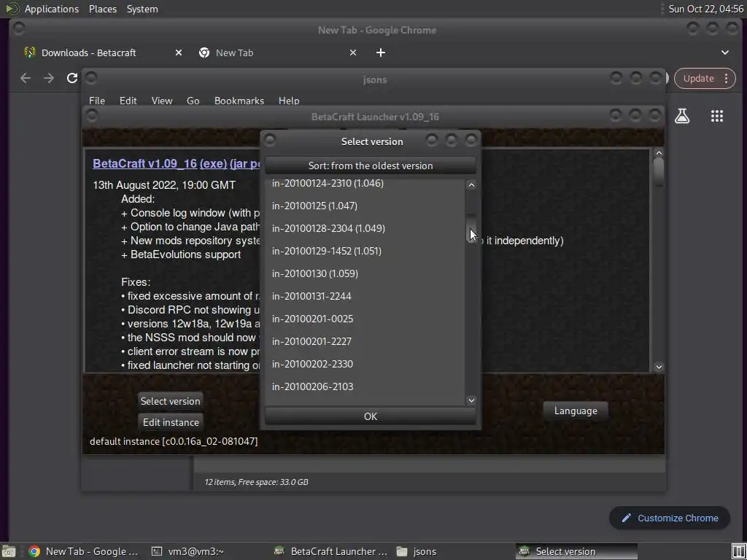Select version in-20100131-2244
The image size is (747, 560).
[365, 296]
